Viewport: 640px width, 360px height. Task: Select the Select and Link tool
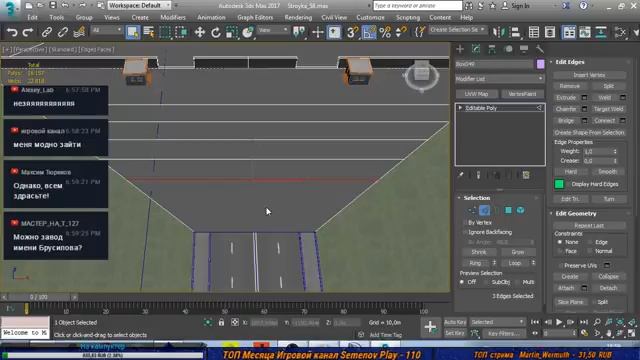(x=47, y=32)
